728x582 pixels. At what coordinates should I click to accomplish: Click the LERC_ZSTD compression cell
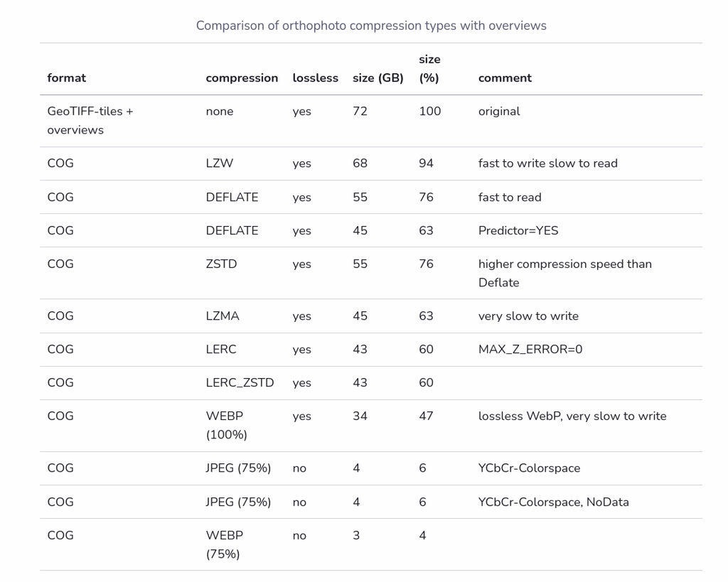tap(240, 383)
